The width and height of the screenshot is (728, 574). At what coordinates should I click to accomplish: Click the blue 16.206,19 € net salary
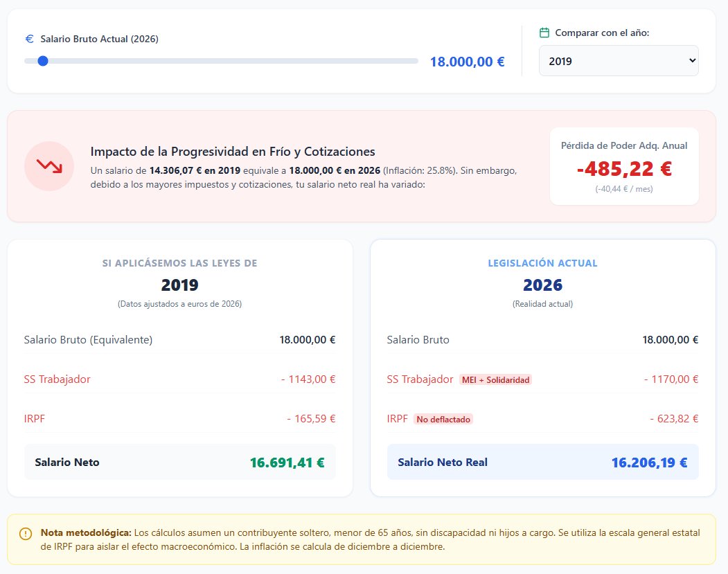[x=649, y=463]
